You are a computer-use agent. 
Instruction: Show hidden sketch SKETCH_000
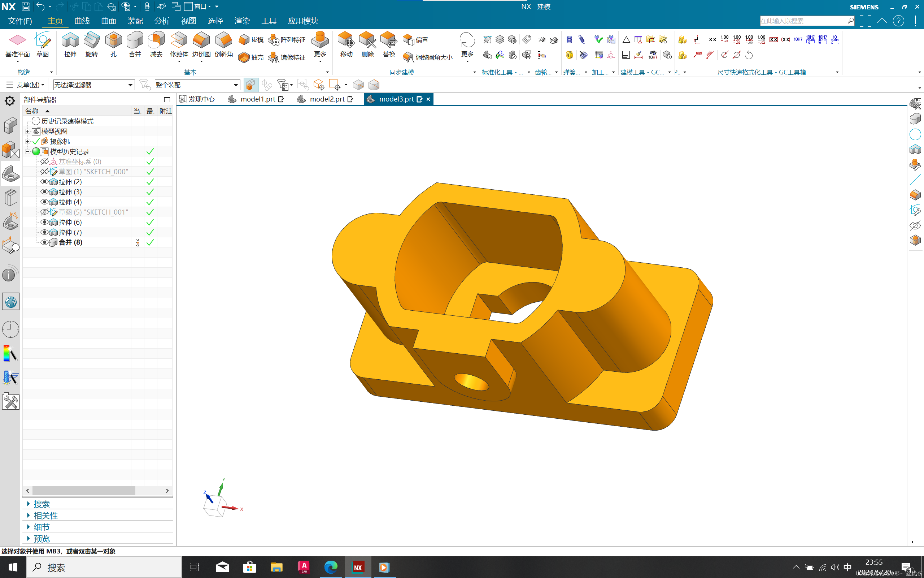44,172
